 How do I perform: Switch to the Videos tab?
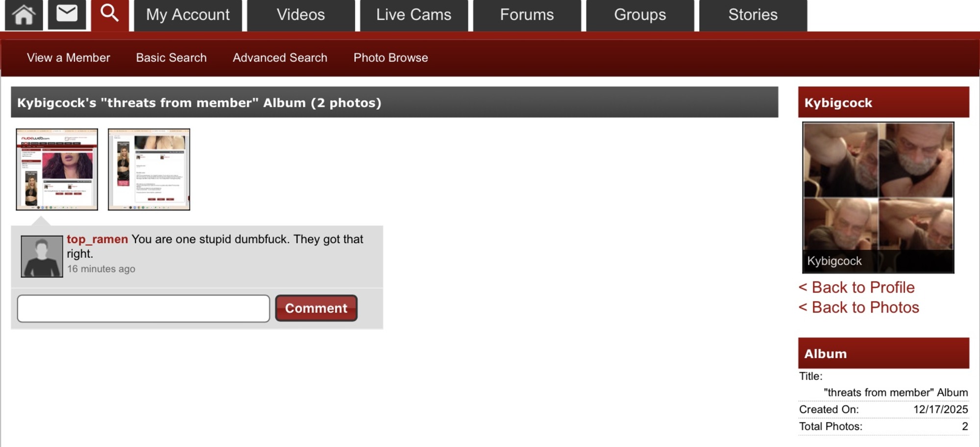301,15
